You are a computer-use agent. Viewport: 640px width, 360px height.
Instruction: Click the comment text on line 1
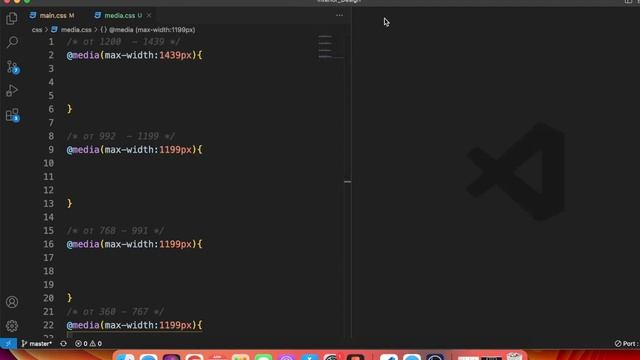123,42
